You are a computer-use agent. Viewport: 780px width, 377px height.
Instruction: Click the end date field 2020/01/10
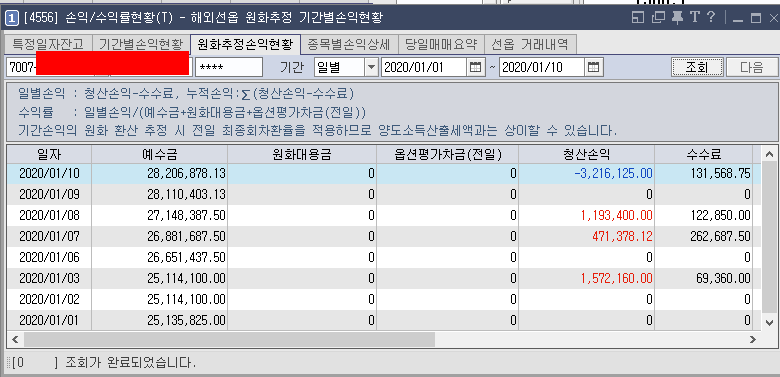pos(542,67)
